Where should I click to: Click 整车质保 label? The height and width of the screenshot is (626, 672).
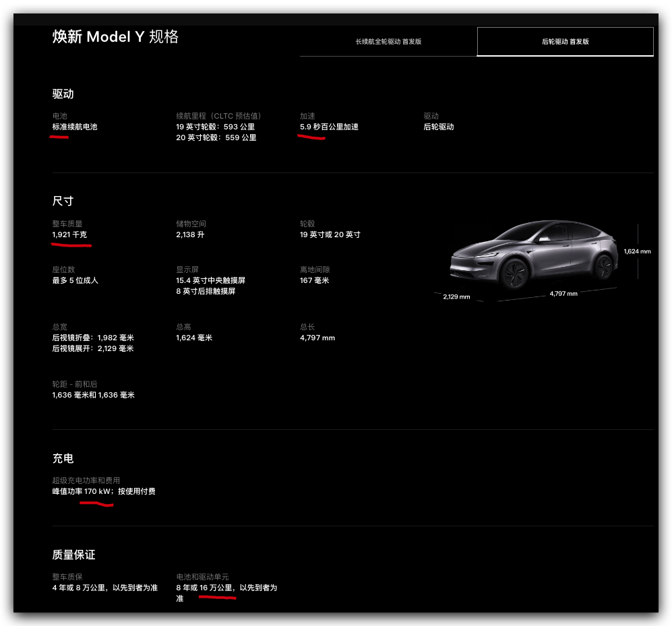[67, 577]
